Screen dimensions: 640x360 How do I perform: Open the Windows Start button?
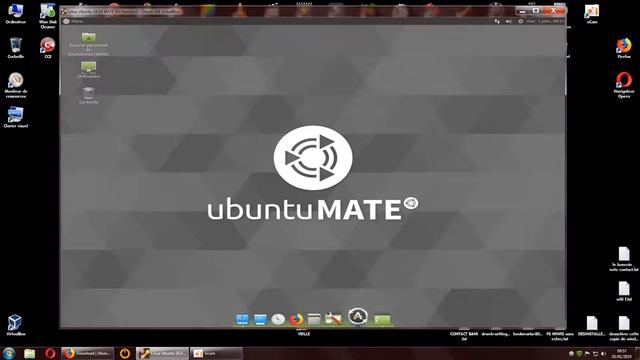(x=9, y=353)
